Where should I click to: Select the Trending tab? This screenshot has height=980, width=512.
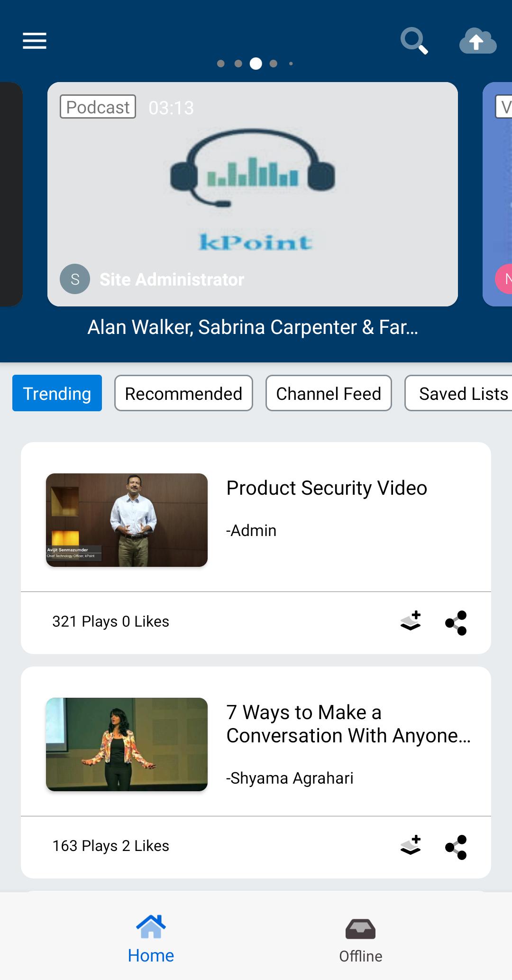click(x=57, y=393)
